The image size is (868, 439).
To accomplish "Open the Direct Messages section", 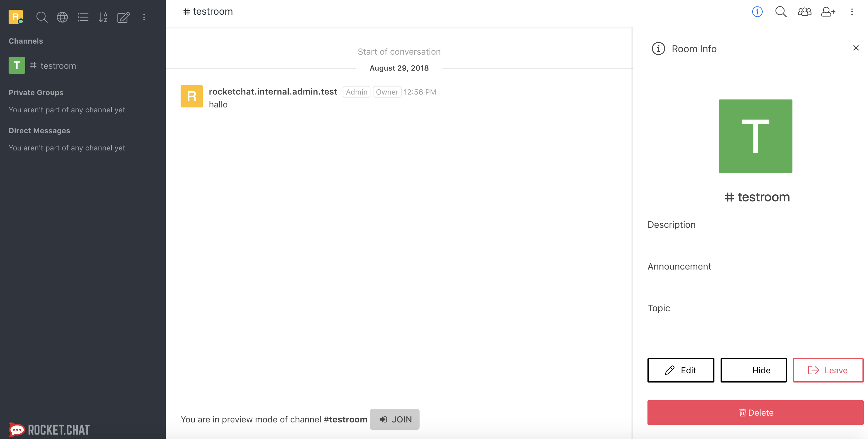I will click(39, 131).
